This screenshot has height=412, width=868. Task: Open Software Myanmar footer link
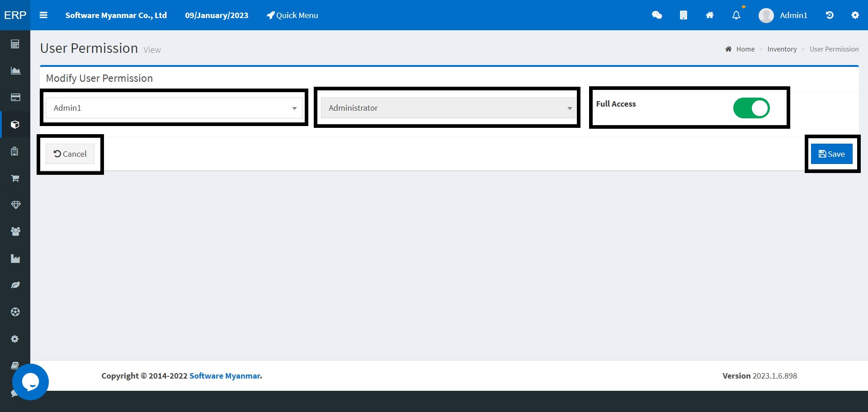[225, 376]
